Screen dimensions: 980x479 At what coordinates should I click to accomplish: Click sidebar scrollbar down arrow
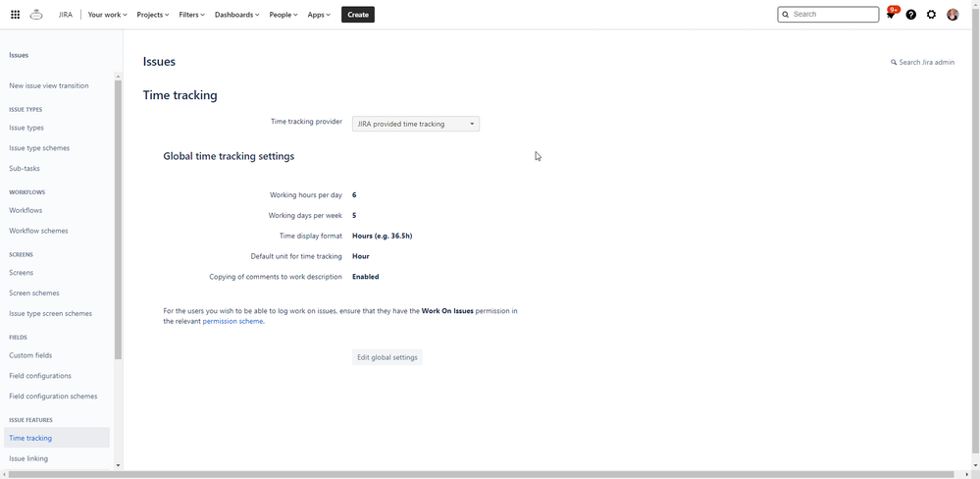tap(118, 466)
